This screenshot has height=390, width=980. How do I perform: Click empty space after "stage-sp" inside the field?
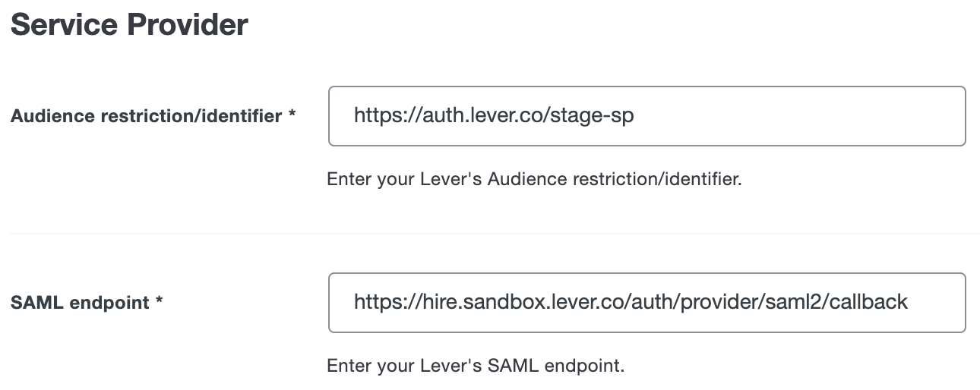click(x=798, y=116)
